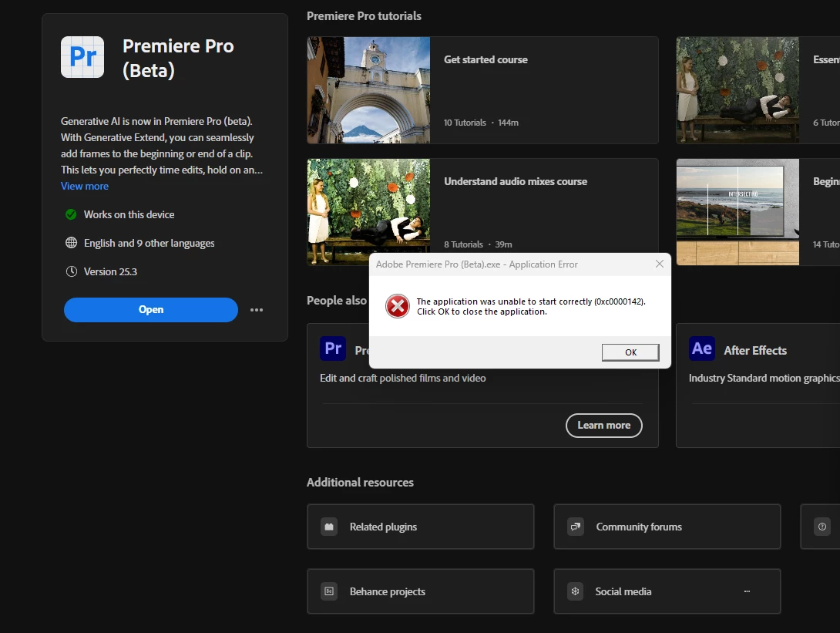Viewport: 840px width, 633px height.
Task: Click the 10 Tutorials · 144m text
Action: [x=481, y=123]
